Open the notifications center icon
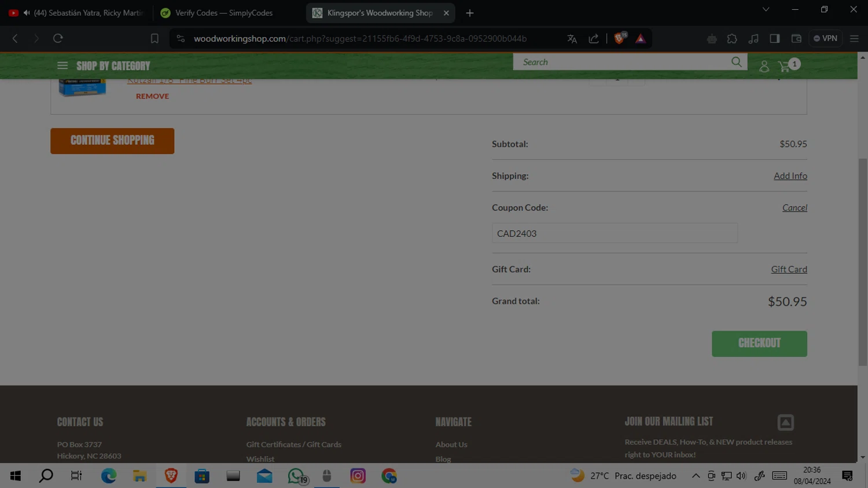 pyautogui.click(x=848, y=476)
